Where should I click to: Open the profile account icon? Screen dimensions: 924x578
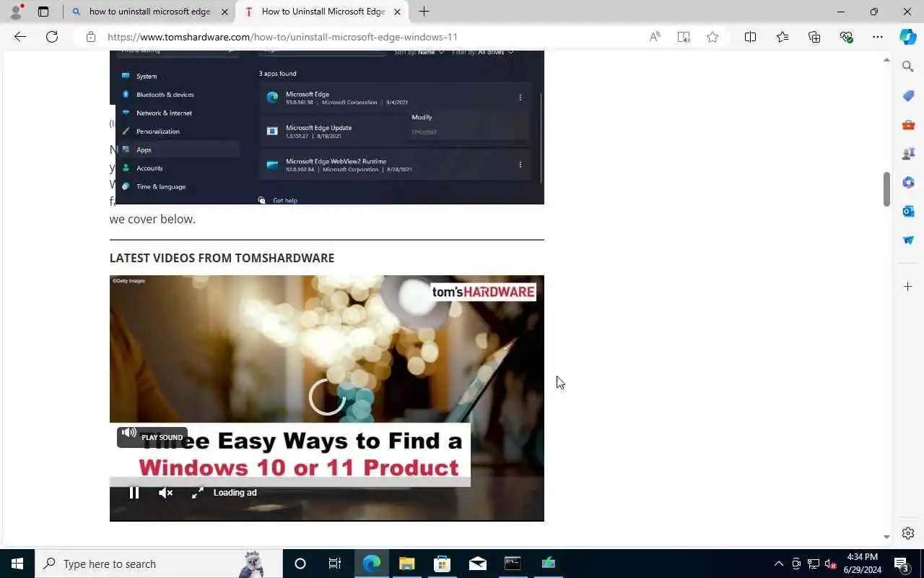[16, 12]
